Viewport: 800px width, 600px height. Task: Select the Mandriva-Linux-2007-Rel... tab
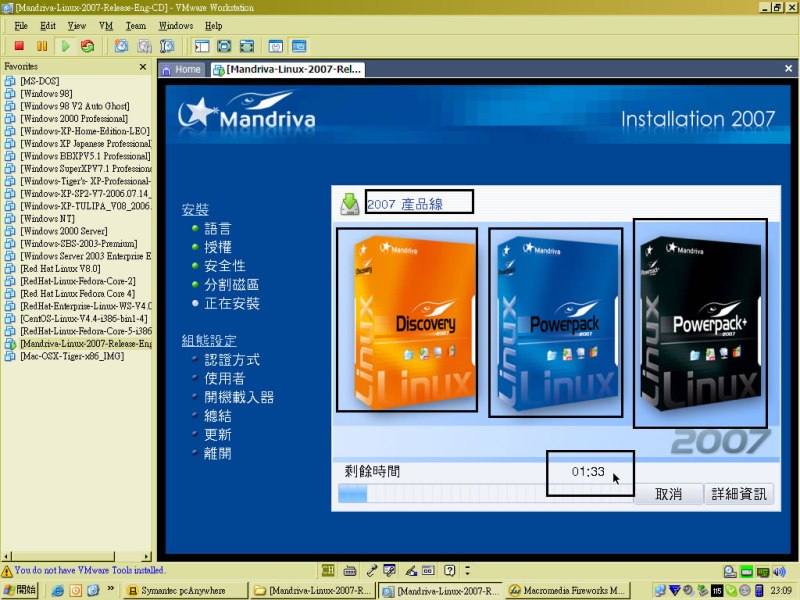click(288, 69)
